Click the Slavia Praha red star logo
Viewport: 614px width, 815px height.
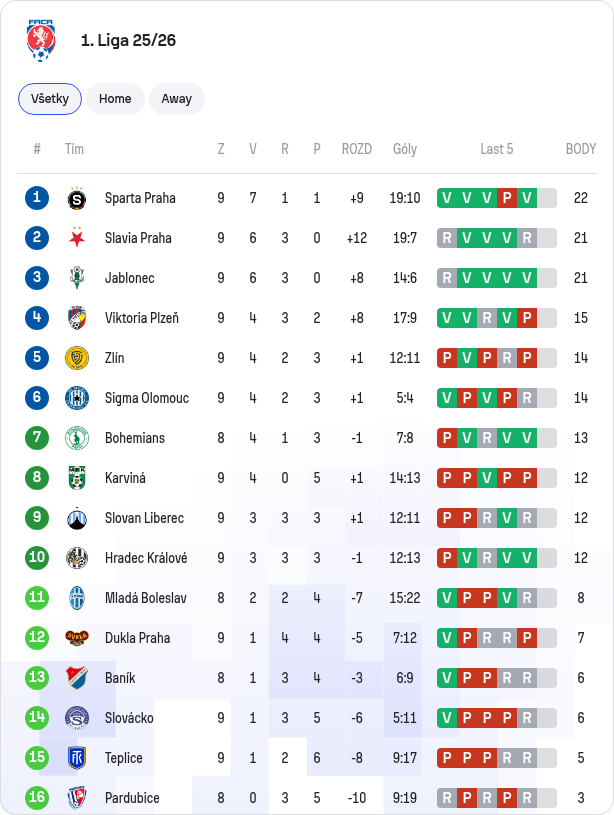click(x=77, y=238)
